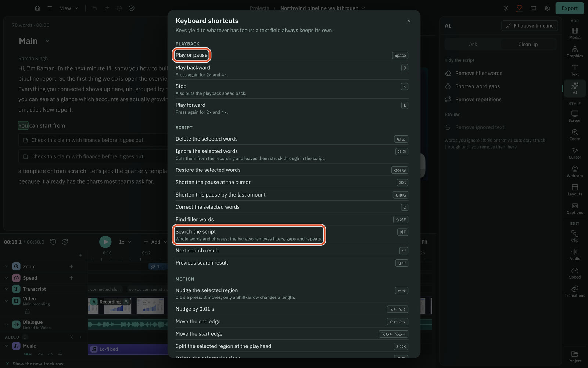Screen dimensions: 588x368
Task: Collapse the Speed track row
Action: tap(6, 278)
